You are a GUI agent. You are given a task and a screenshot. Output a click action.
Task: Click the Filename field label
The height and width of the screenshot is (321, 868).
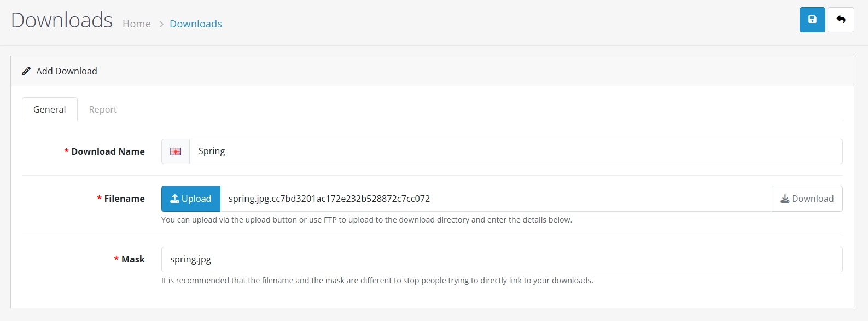tap(124, 199)
